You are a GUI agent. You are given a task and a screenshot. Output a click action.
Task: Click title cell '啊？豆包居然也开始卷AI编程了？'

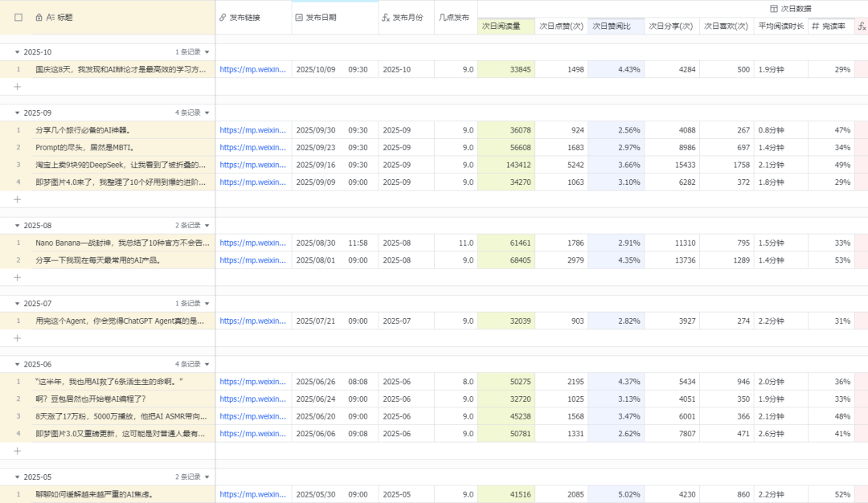122,399
